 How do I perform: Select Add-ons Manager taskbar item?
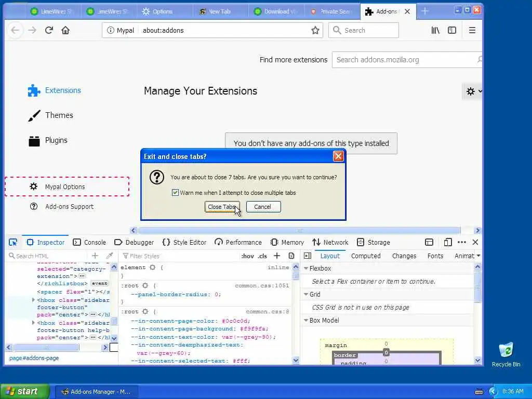point(96,392)
